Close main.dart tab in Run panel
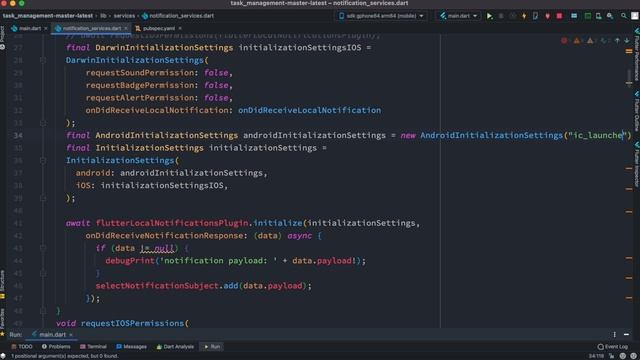This screenshot has height=360, width=640. (x=71, y=335)
